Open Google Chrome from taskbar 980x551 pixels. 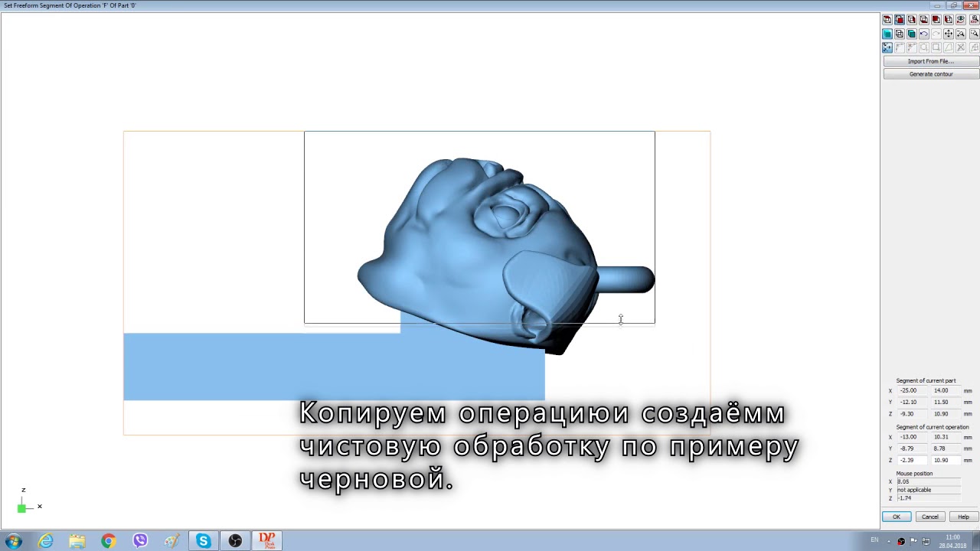109,541
